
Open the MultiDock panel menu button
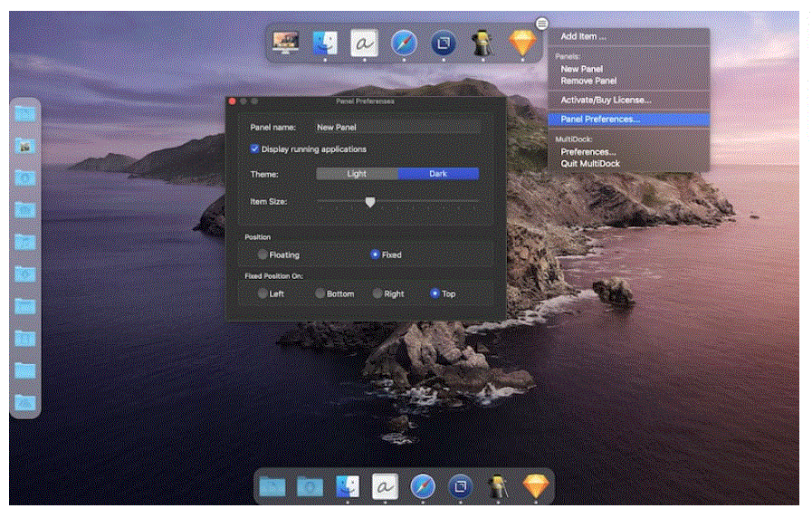click(541, 24)
